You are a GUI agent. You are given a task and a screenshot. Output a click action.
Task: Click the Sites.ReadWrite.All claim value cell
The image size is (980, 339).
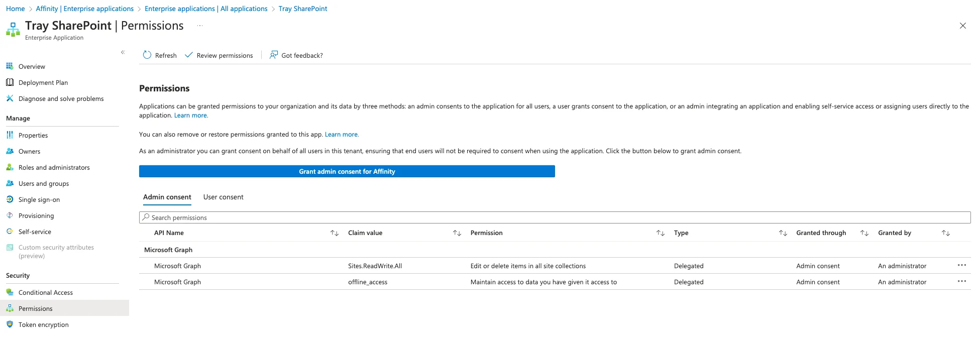click(375, 266)
